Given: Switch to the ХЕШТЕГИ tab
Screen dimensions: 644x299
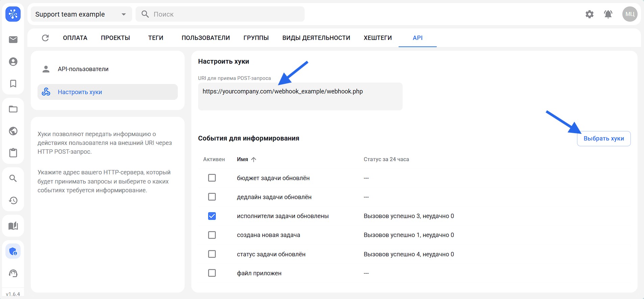Looking at the screenshot, I should click(378, 38).
